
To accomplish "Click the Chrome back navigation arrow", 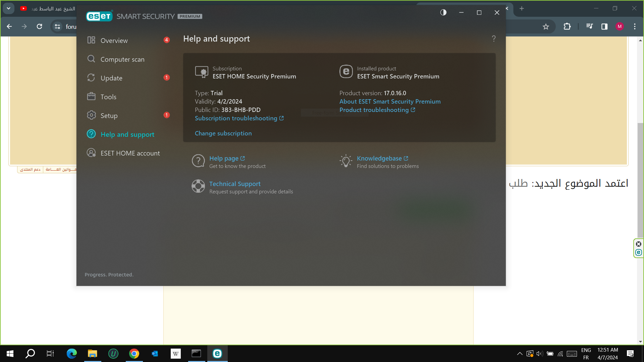I will pos(9,26).
